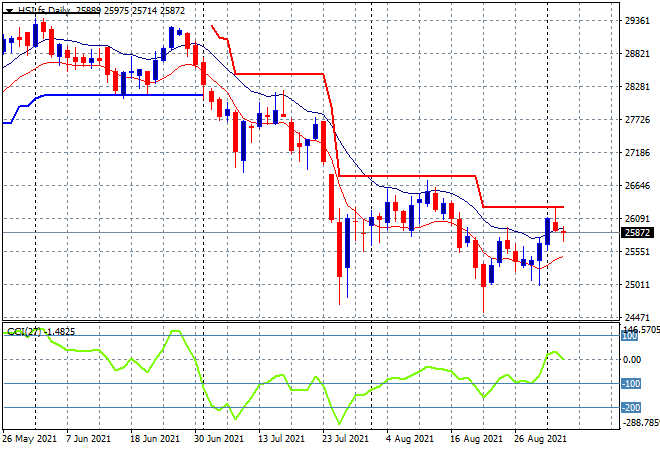Click the 28821 price axis label
The width and height of the screenshot is (660, 450).
point(637,54)
